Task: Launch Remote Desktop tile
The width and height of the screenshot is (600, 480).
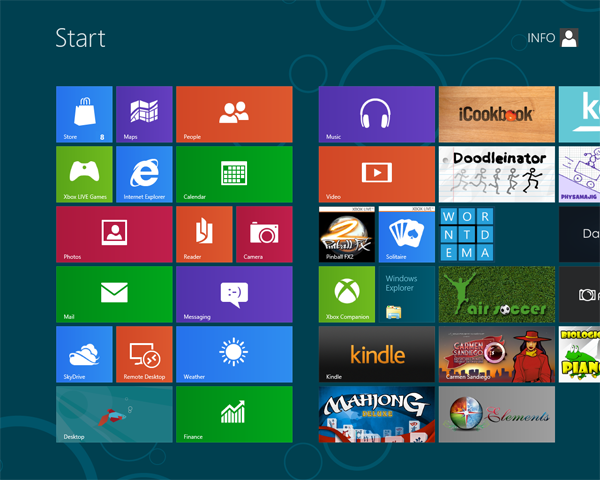Action: [x=144, y=354]
